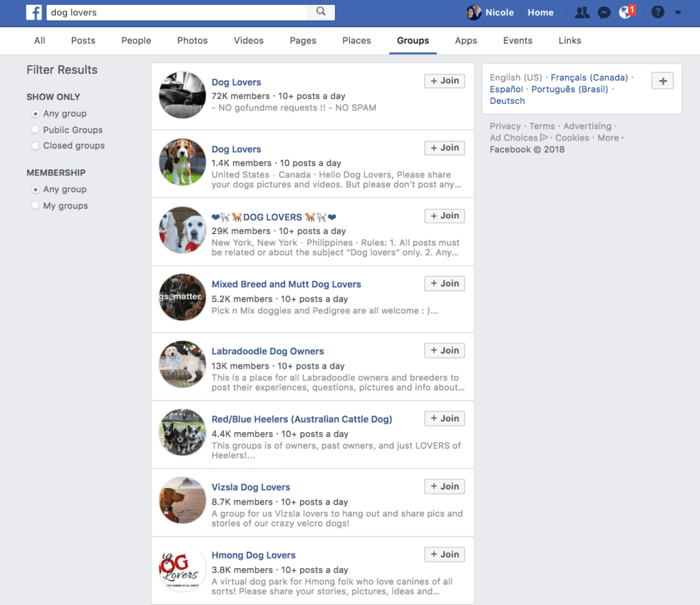Join Red/Blue Heelers group
The height and width of the screenshot is (605, 700).
point(445,418)
